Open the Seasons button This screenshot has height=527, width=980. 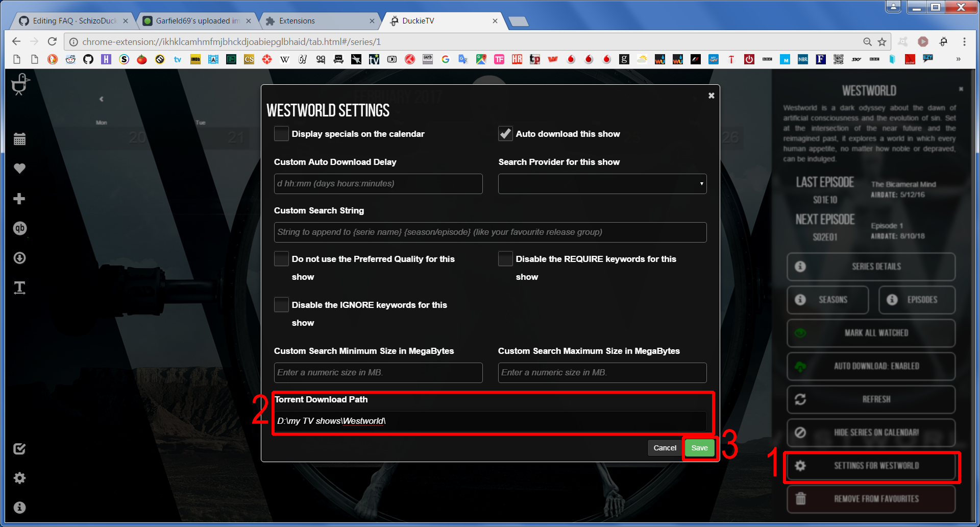[827, 300]
